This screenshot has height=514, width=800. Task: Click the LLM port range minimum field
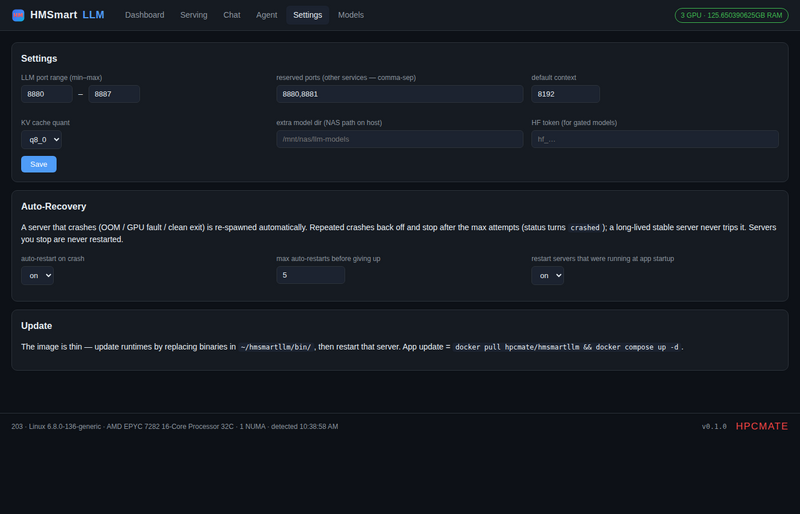pos(47,94)
